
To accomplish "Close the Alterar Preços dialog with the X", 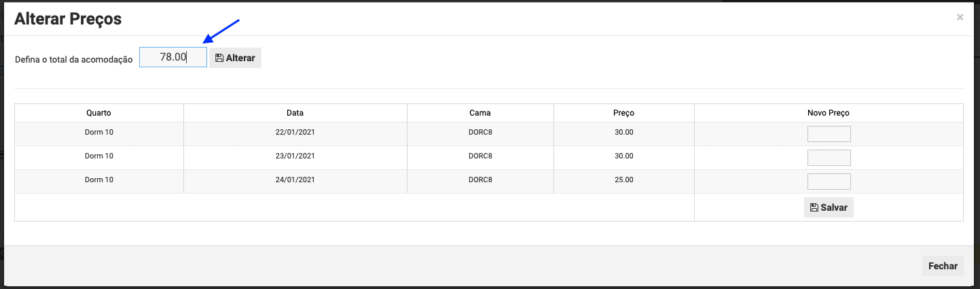I will [960, 18].
